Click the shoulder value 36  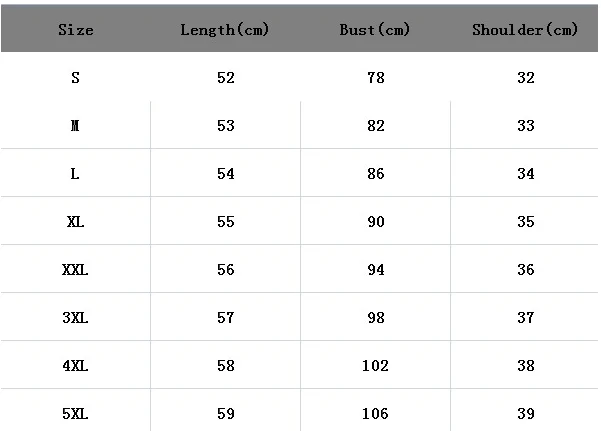coord(525,270)
